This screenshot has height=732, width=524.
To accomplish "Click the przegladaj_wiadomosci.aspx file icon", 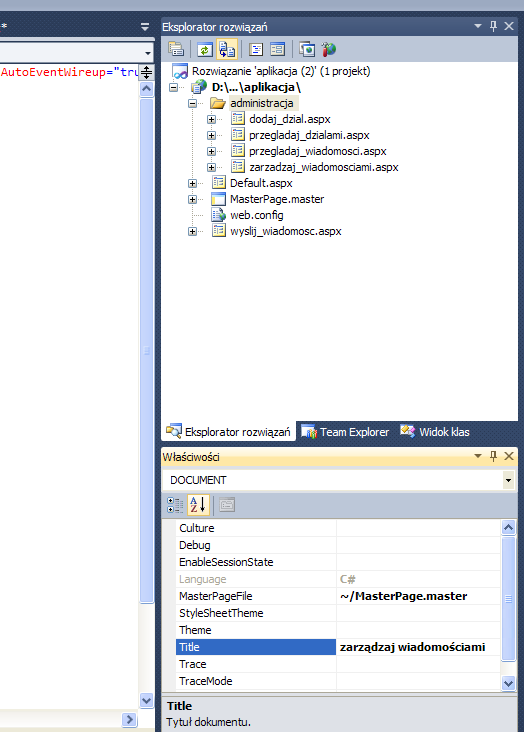I will 238,151.
